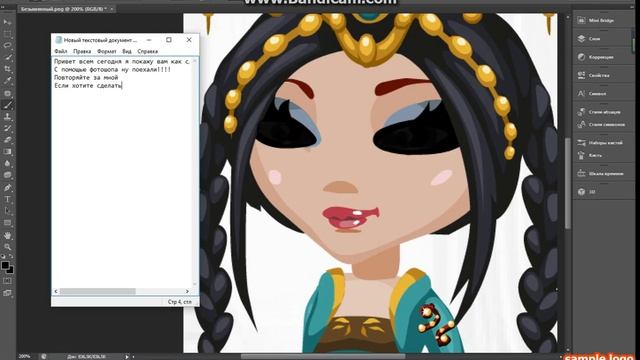
Task: Select the Crop tool
Action: [x=7, y=69]
